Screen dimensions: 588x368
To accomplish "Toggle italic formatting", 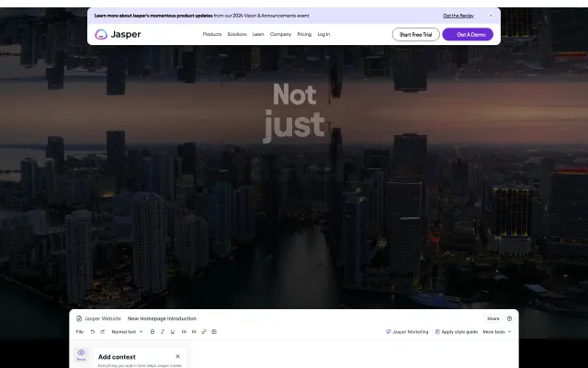I will click(163, 332).
